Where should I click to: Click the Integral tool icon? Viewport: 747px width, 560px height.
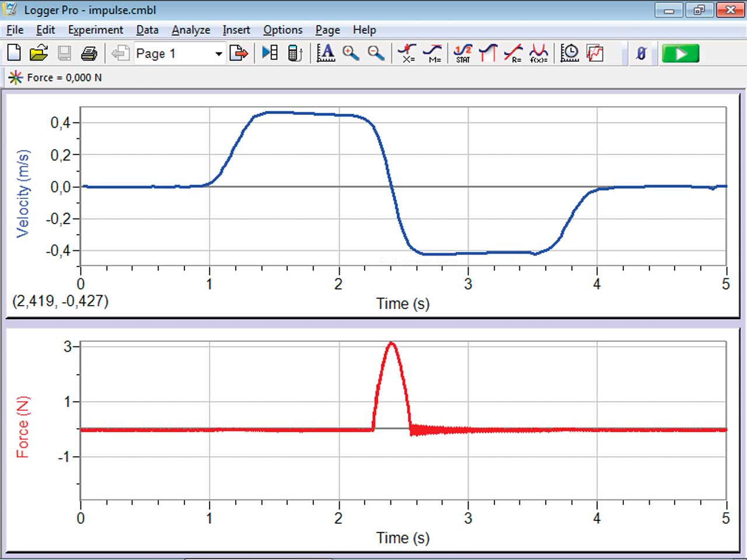[487, 53]
